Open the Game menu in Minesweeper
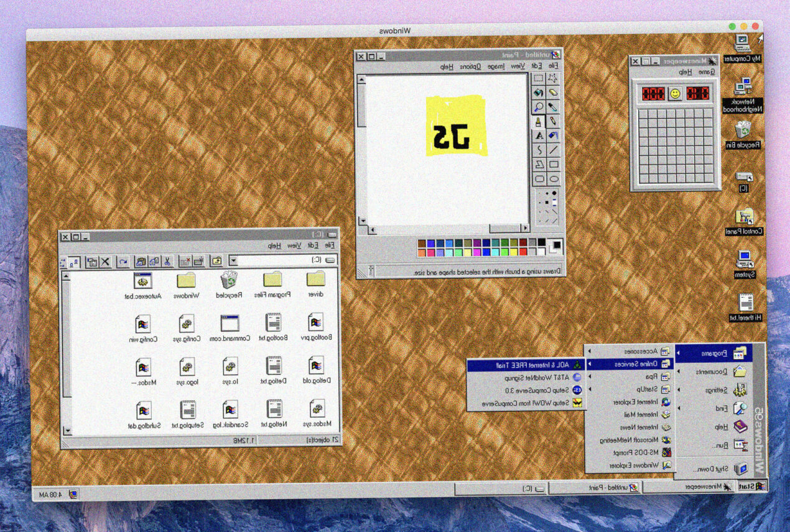The width and height of the screenshot is (790, 532). tap(708, 72)
